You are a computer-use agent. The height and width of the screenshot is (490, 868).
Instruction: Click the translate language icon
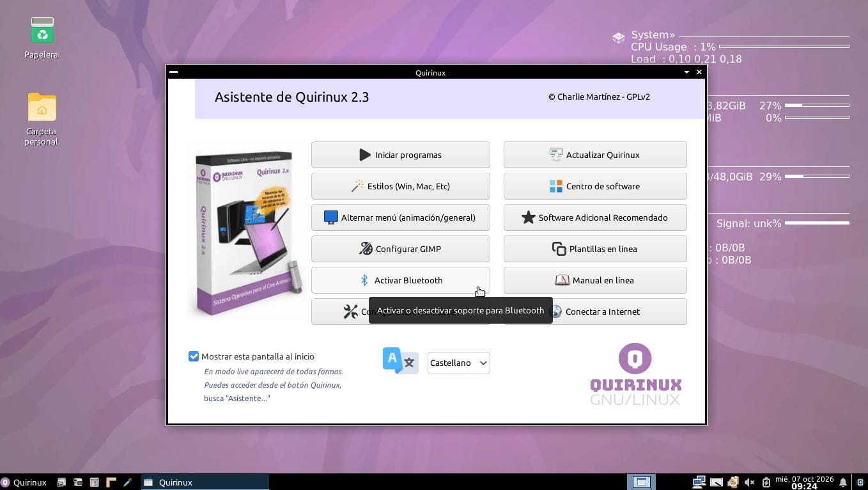tap(400, 361)
